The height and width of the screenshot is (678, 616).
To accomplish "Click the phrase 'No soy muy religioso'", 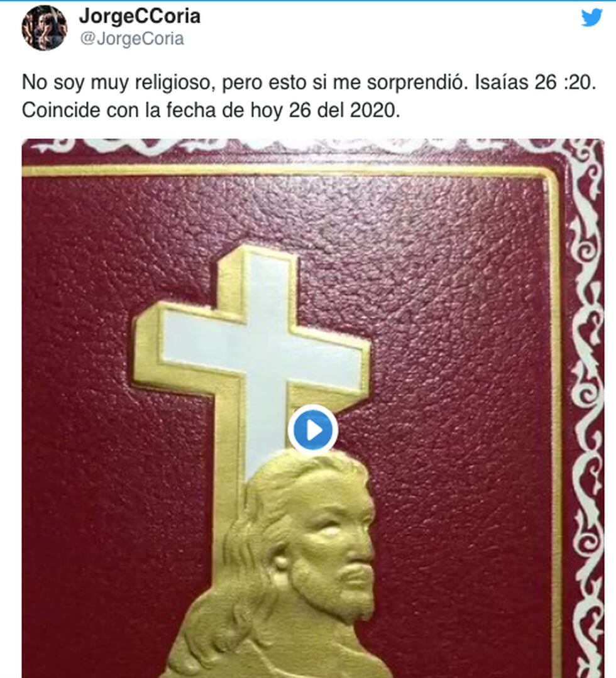I will 119,82.
